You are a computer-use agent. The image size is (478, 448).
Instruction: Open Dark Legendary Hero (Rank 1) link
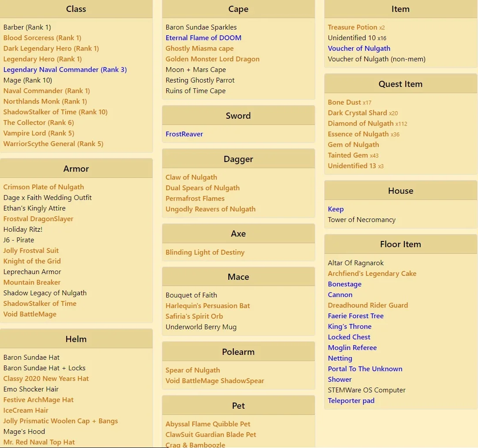point(51,49)
